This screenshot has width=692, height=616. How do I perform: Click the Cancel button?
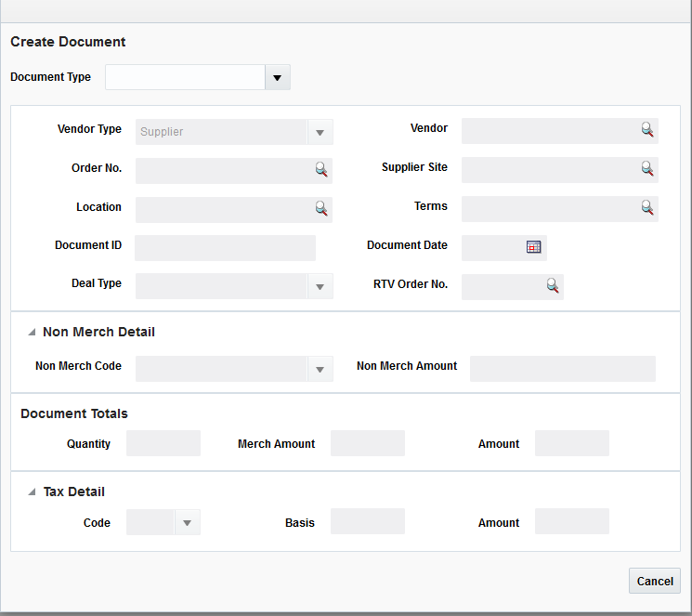(x=654, y=581)
